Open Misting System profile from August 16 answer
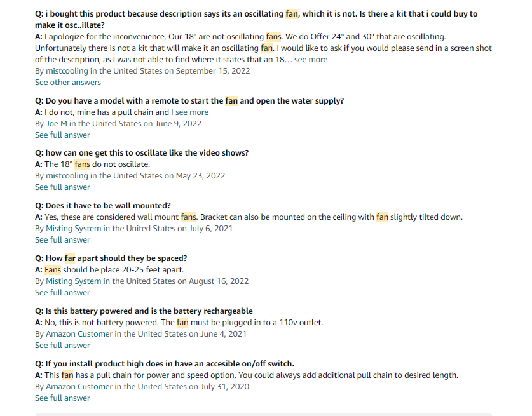Viewport: 532px width, 416px height. (x=73, y=281)
